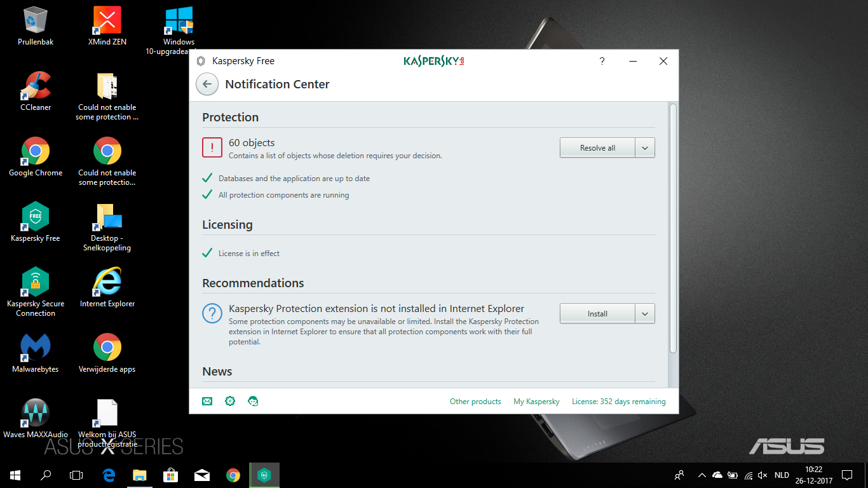Click 'License is in effect' status
Viewport: 868px width, 488px height.
(x=249, y=254)
